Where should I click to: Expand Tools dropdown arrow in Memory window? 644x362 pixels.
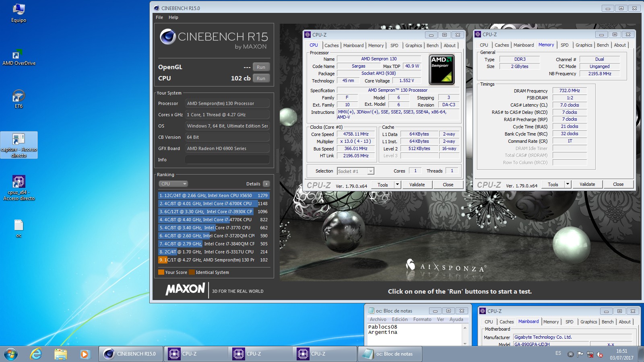pos(568,184)
